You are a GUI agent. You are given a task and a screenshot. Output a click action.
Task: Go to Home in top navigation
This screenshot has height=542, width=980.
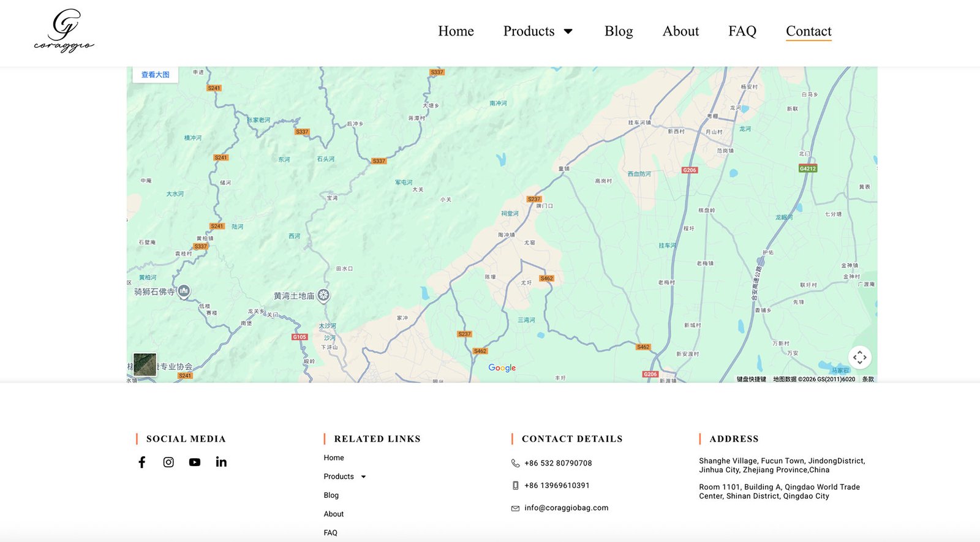tap(456, 31)
